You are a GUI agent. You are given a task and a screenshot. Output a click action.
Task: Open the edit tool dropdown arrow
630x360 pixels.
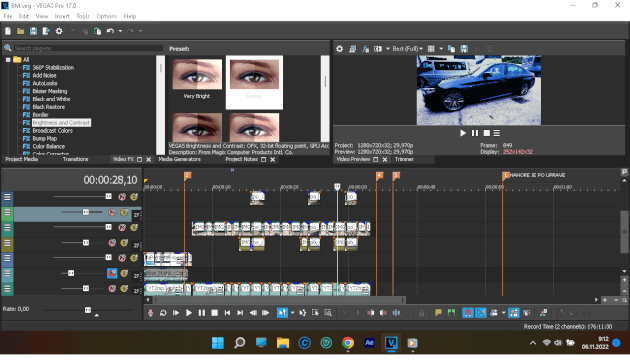click(292, 313)
